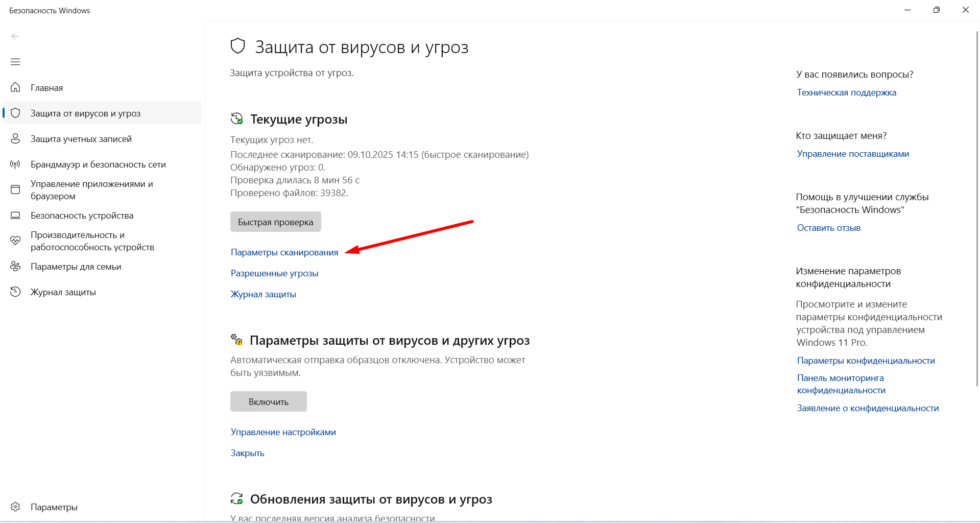Click the firewall antenna icon in the sidebar
Viewport: 980px width, 523px height.
pos(15,164)
